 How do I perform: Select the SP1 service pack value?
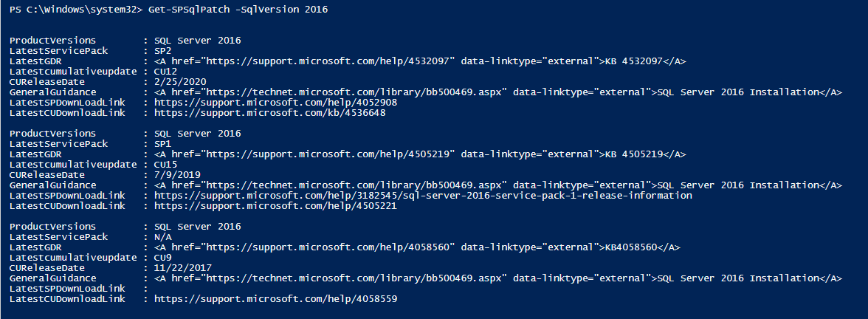tap(162, 144)
